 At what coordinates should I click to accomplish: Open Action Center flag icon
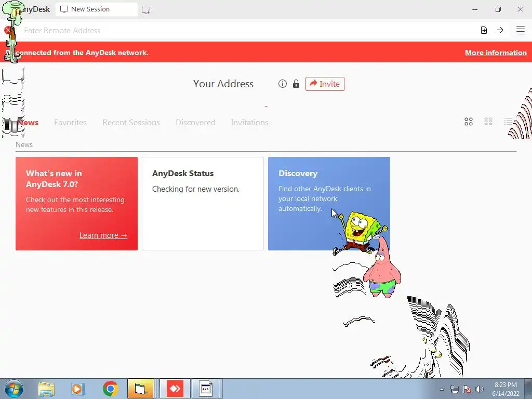pos(467,390)
